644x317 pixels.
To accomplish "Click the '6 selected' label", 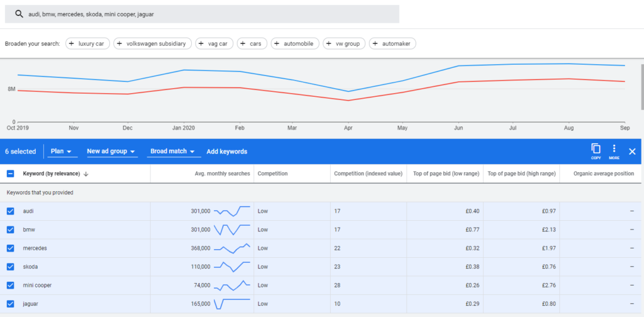I will coord(21,152).
